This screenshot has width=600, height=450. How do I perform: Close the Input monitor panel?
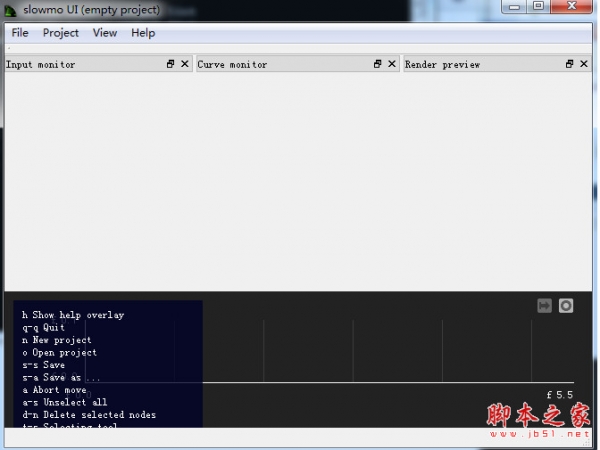(x=185, y=64)
